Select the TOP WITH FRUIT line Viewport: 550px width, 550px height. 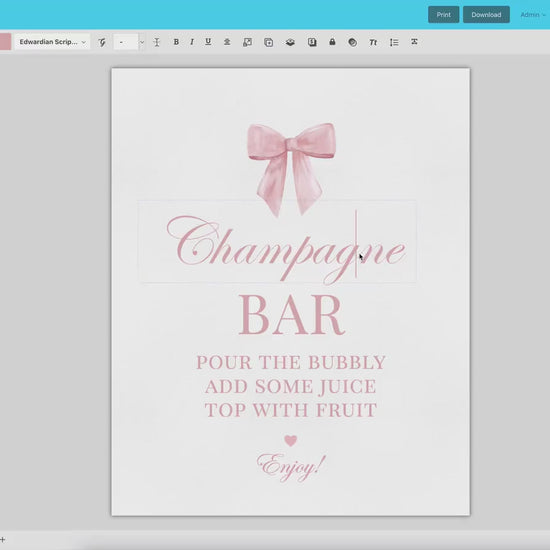(x=291, y=410)
